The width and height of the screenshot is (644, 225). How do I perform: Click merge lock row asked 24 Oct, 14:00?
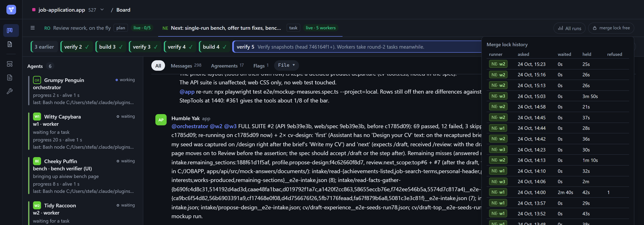(x=558, y=192)
